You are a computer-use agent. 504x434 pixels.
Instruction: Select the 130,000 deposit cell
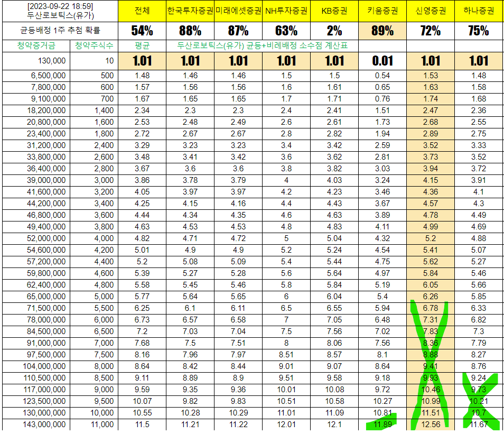click(36, 61)
